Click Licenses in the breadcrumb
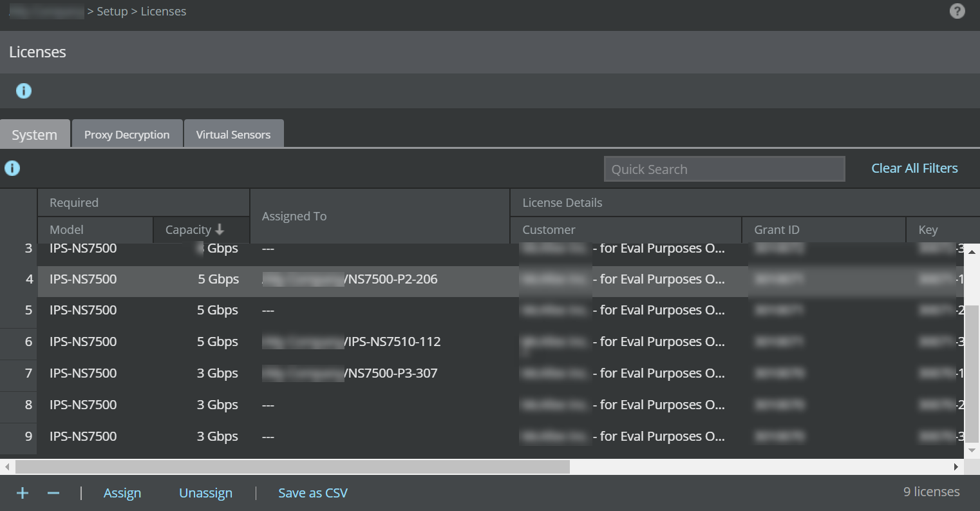This screenshot has width=980, height=511. pos(164,12)
